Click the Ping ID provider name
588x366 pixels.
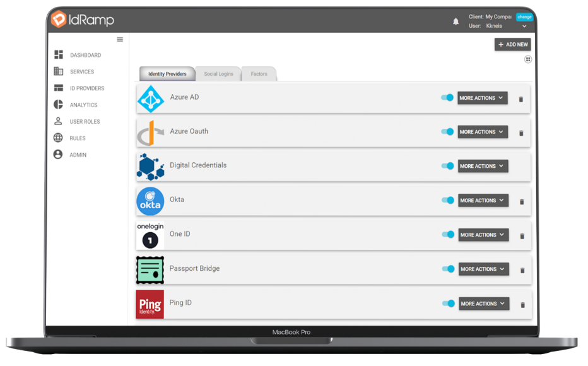(180, 303)
